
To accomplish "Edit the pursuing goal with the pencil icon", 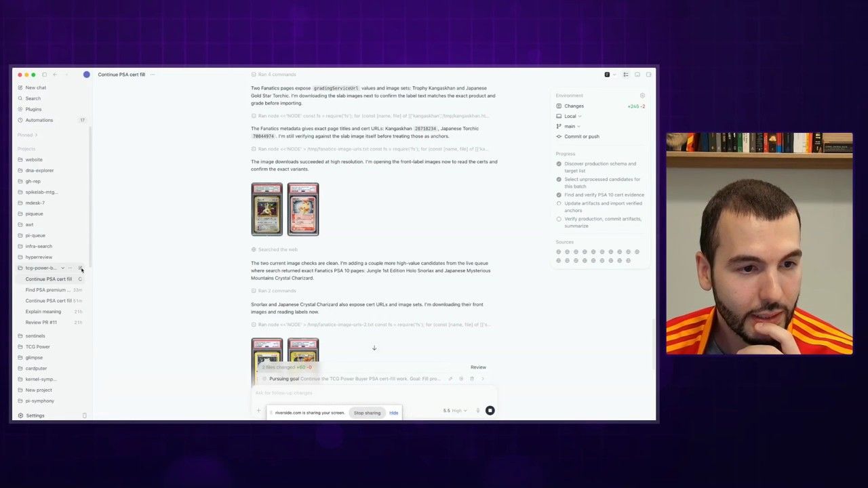I will pyautogui.click(x=450, y=379).
